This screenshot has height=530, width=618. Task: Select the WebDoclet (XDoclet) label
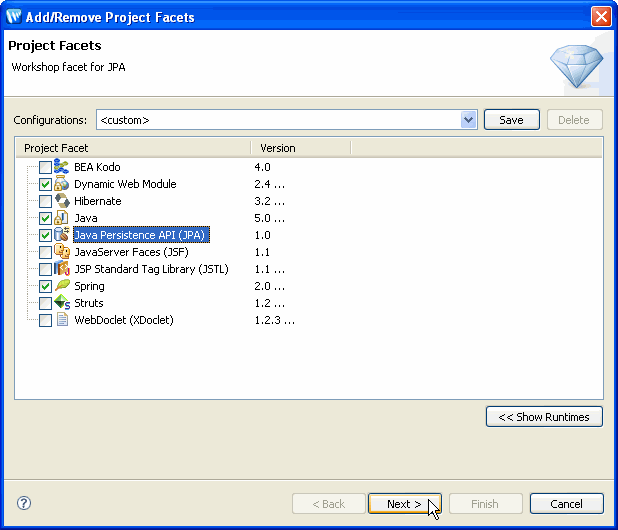tap(124, 320)
